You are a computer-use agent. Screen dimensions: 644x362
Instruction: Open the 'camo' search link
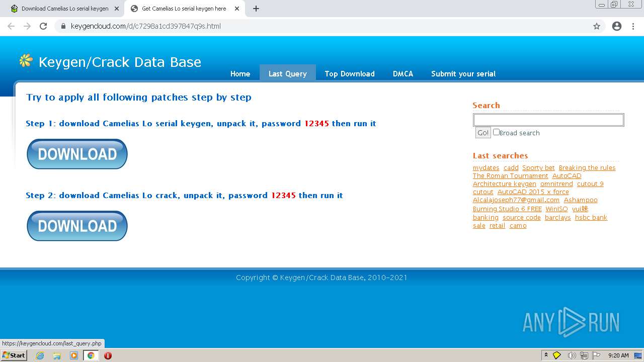point(518,226)
